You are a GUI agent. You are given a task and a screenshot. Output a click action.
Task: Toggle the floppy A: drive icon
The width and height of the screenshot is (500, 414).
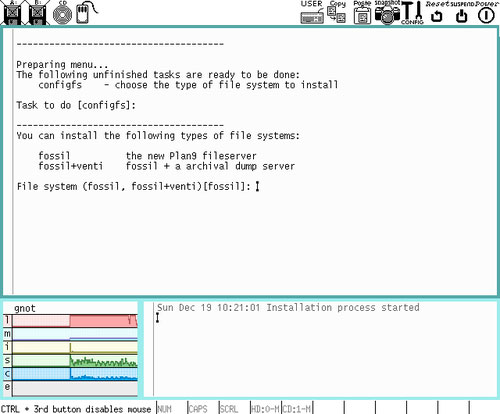point(12,13)
